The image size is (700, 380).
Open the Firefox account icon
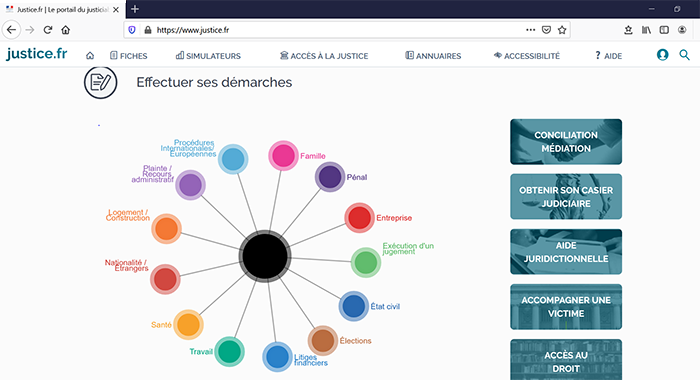[682, 30]
